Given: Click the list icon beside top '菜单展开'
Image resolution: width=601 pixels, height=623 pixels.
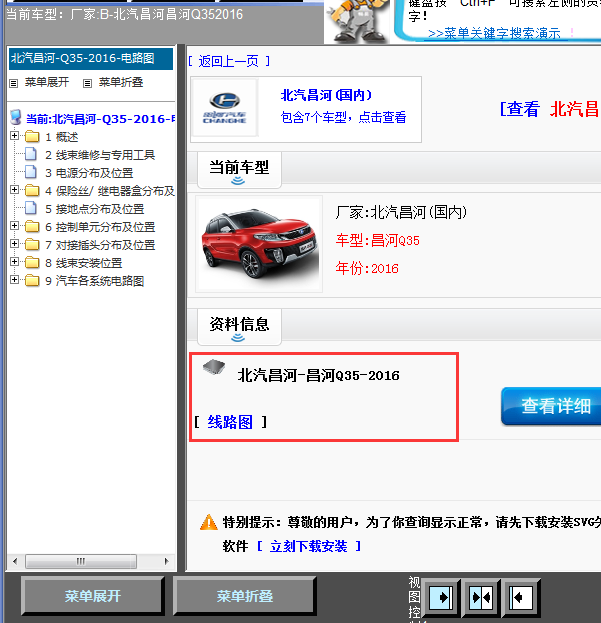Looking at the screenshot, I should 14,83.
